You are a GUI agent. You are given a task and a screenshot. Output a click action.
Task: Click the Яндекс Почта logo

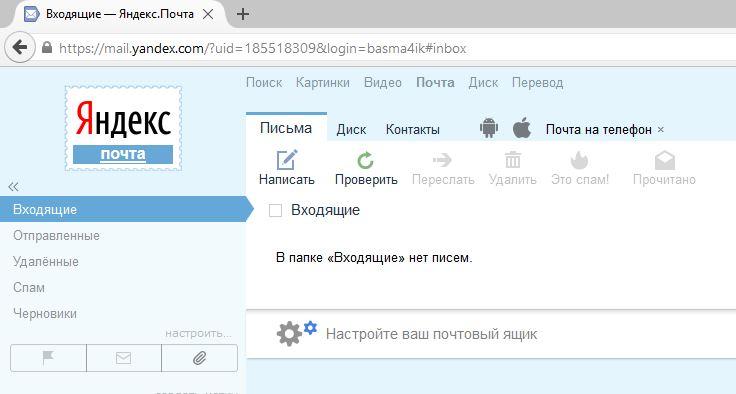point(123,128)
